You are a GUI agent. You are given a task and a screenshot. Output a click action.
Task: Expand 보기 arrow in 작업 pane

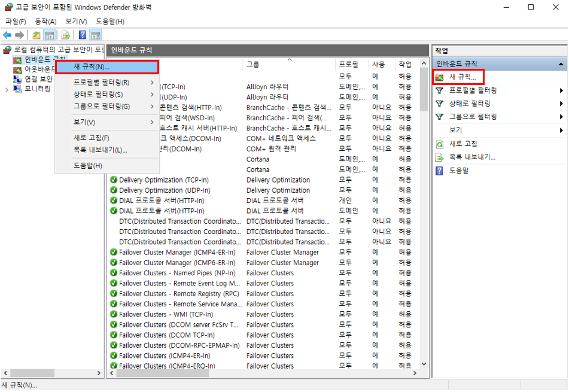pyautogui.click(x=561, y=130)
